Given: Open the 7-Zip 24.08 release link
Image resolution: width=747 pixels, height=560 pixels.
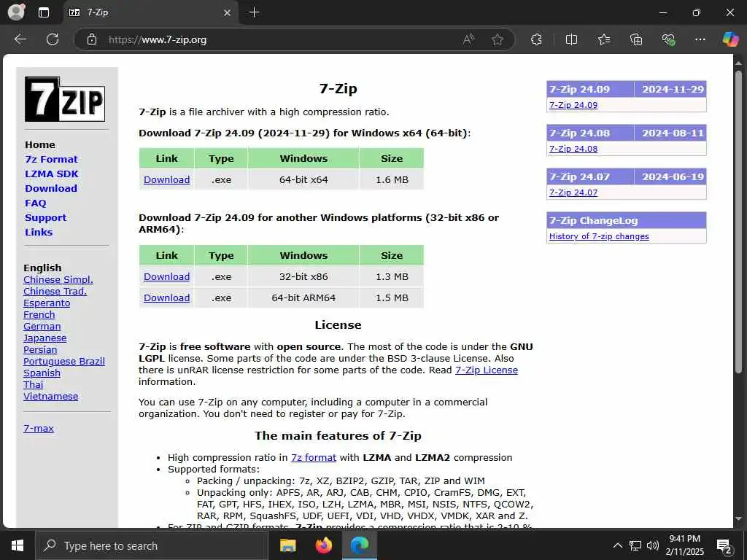Looking at the screenshot, I should point(573,149).
